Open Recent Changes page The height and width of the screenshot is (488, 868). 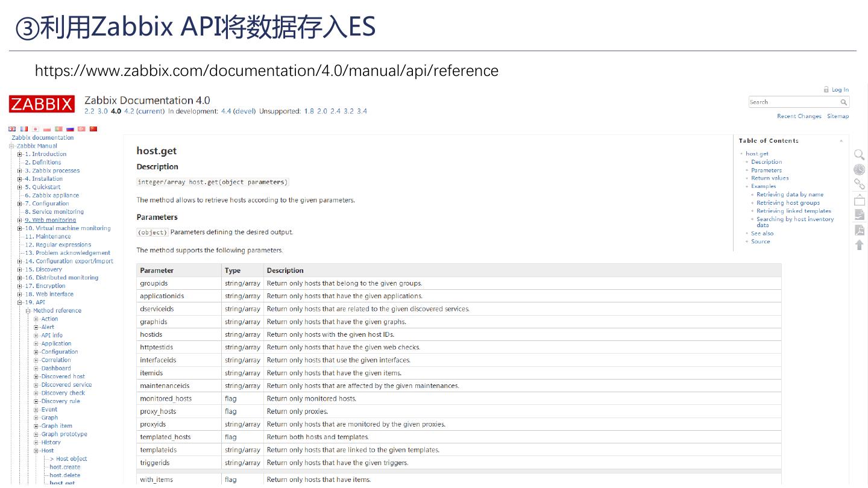click(799, 116)
